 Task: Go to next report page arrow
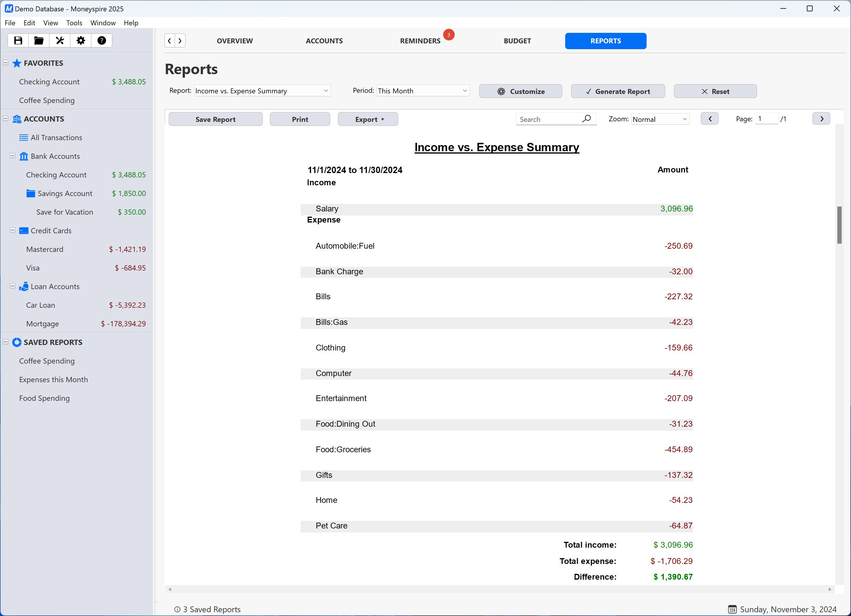821,119
